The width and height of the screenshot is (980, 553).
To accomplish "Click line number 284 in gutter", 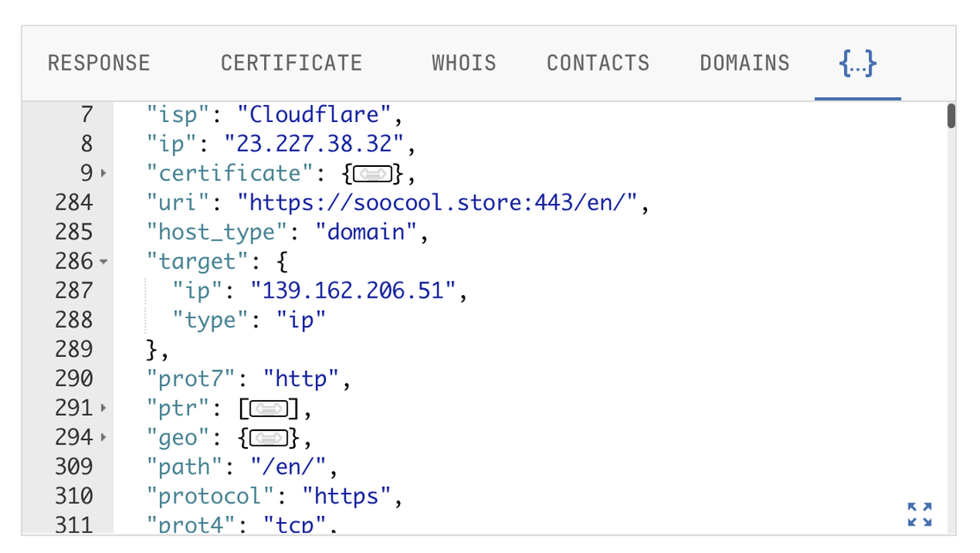I will point(74,203).
